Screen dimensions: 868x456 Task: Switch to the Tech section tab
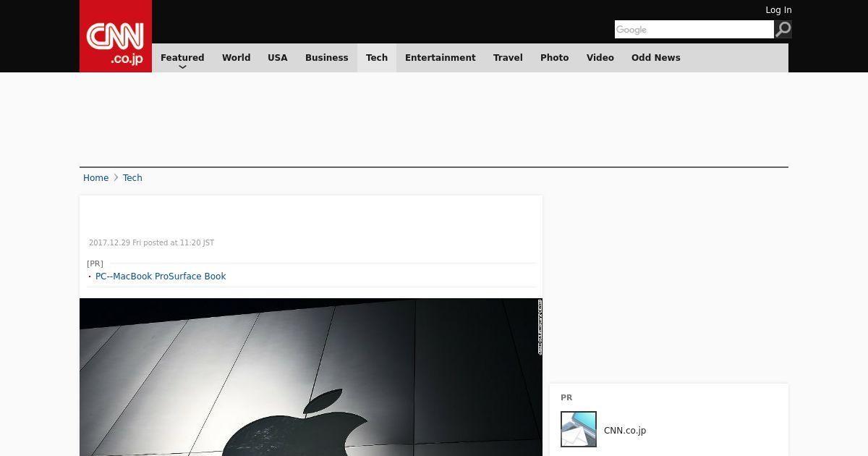tap(377, 58)
